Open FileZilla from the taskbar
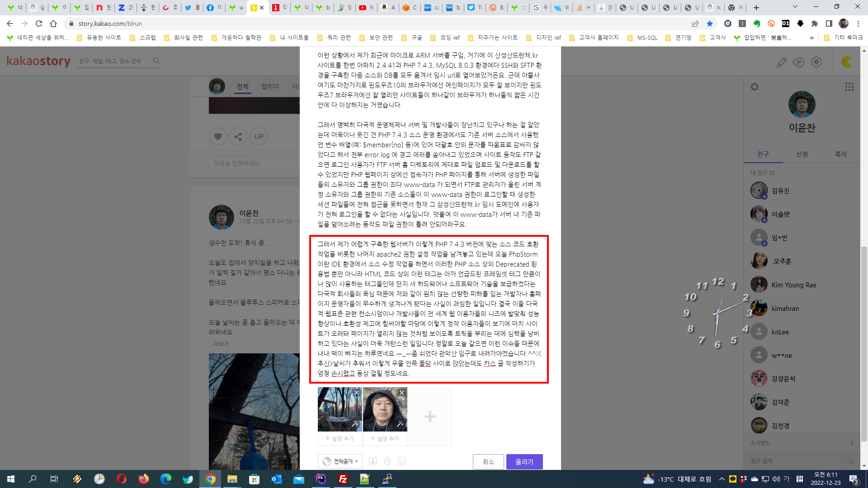Image resolution: width=868 pixels, height=488 pixels. click(343, 479)
